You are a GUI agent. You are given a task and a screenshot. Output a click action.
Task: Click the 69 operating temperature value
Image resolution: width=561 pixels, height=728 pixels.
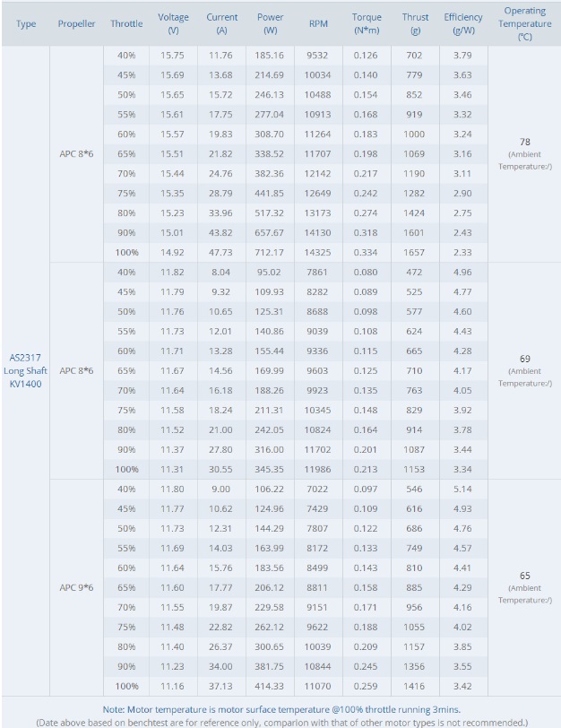pyautogui.click(x=525, y=359)
